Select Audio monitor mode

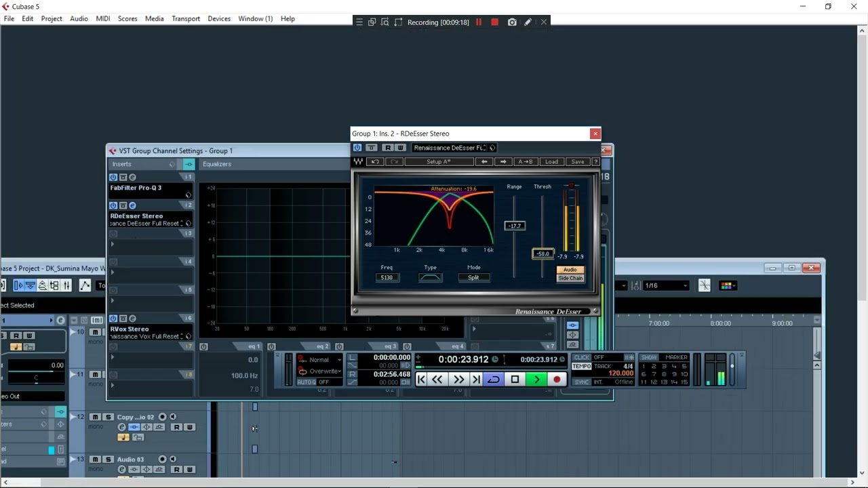(570, 270)
